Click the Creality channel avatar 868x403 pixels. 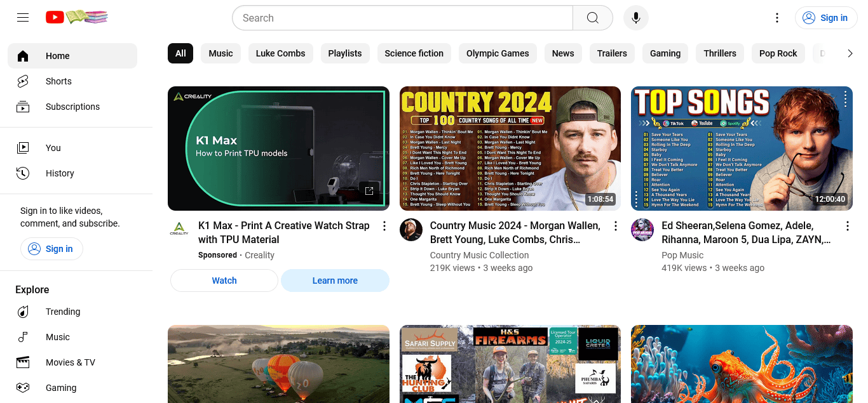click(x=179, y=230)
